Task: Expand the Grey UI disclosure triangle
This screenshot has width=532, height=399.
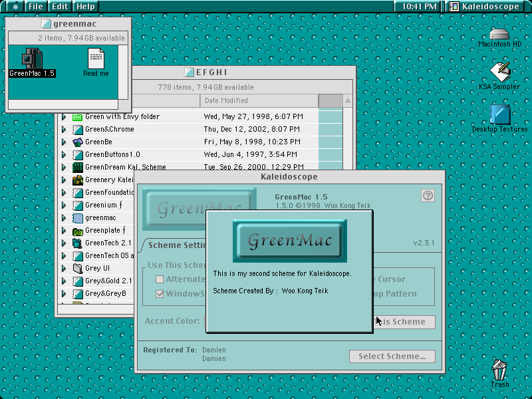Action: (x=64, y=269)
